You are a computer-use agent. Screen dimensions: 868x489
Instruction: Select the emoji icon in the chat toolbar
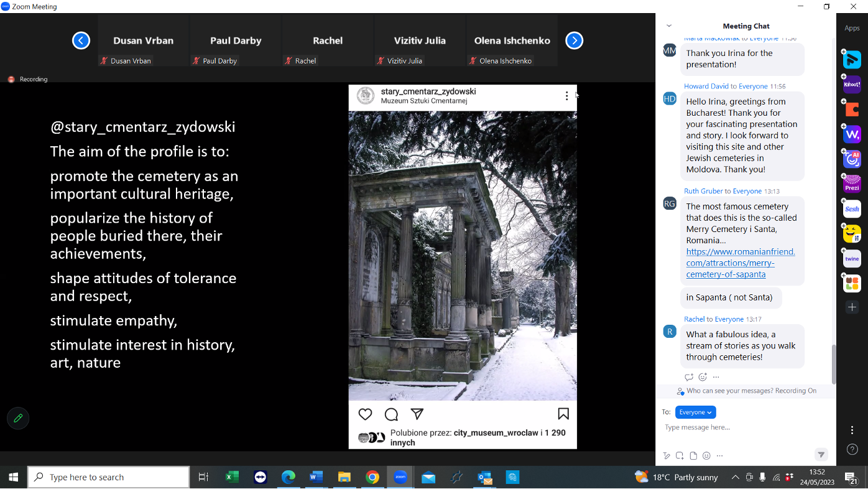pyautogui.click(x=706, y=455)
